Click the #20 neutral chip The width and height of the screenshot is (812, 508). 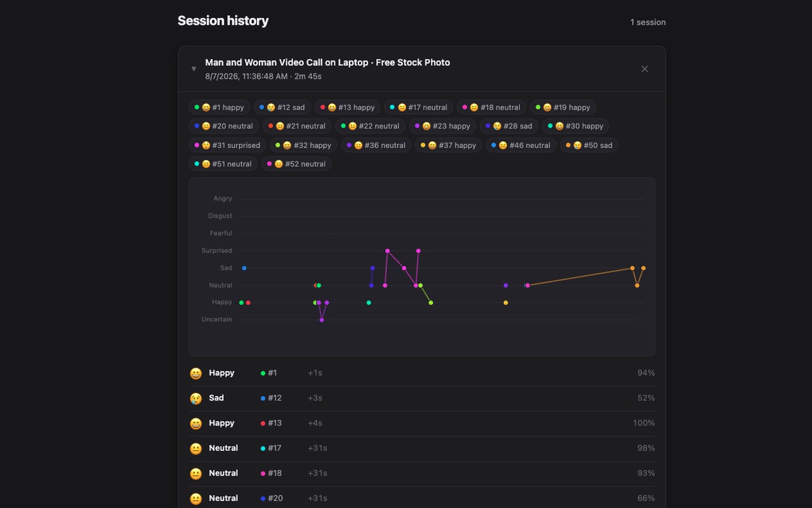(x=223, y=126)
